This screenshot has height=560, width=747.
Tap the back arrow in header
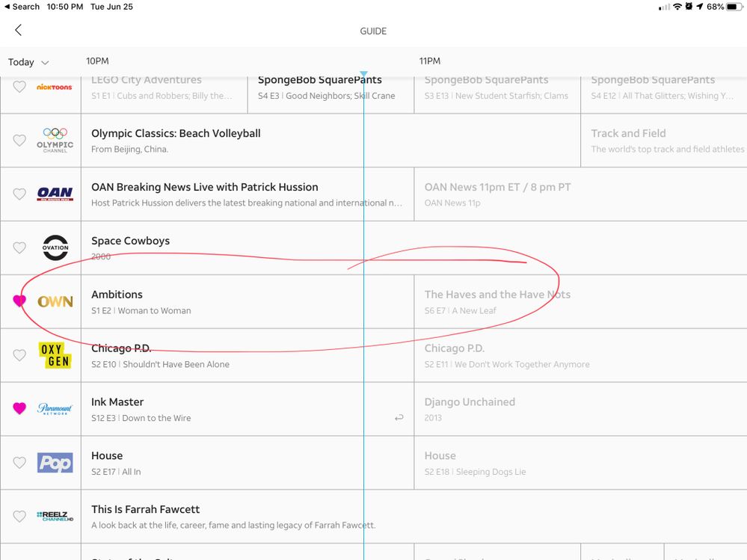(18, 30)
